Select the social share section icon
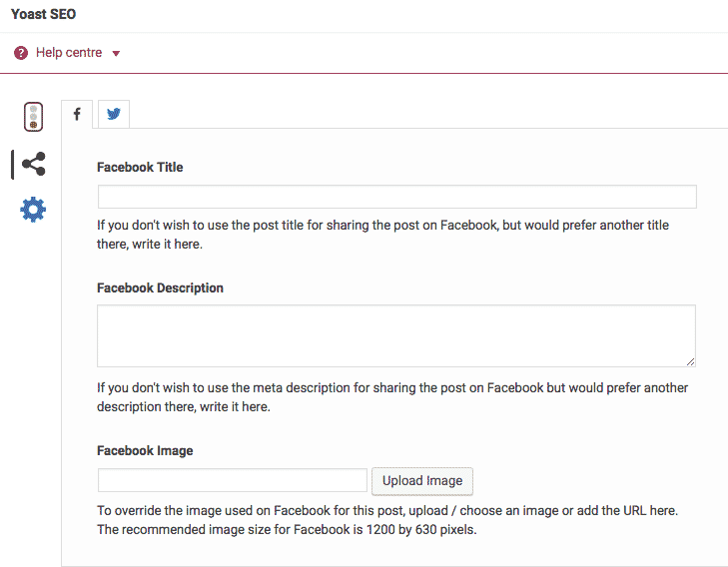This screenshot has height=567, width=728. coord(34,164)
